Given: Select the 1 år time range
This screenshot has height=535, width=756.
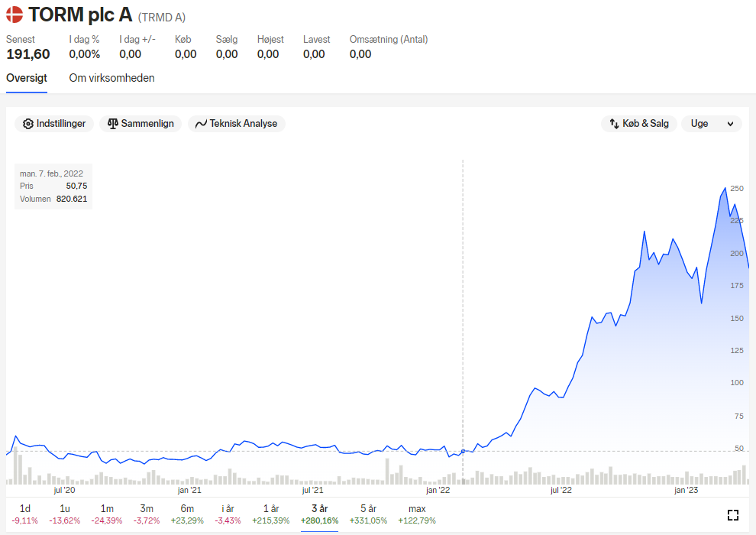Looking at the screenshot, I should (271, 514).
